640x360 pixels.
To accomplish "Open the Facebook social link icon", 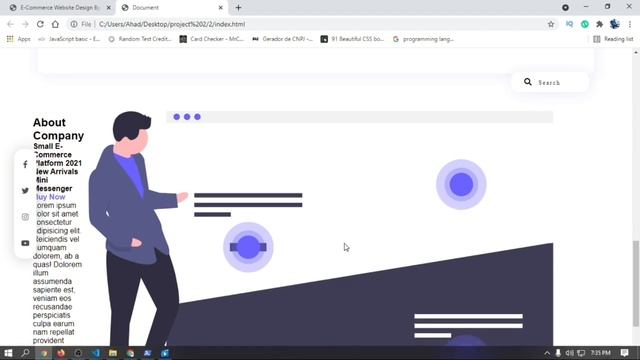I will [x=25, y=164].
